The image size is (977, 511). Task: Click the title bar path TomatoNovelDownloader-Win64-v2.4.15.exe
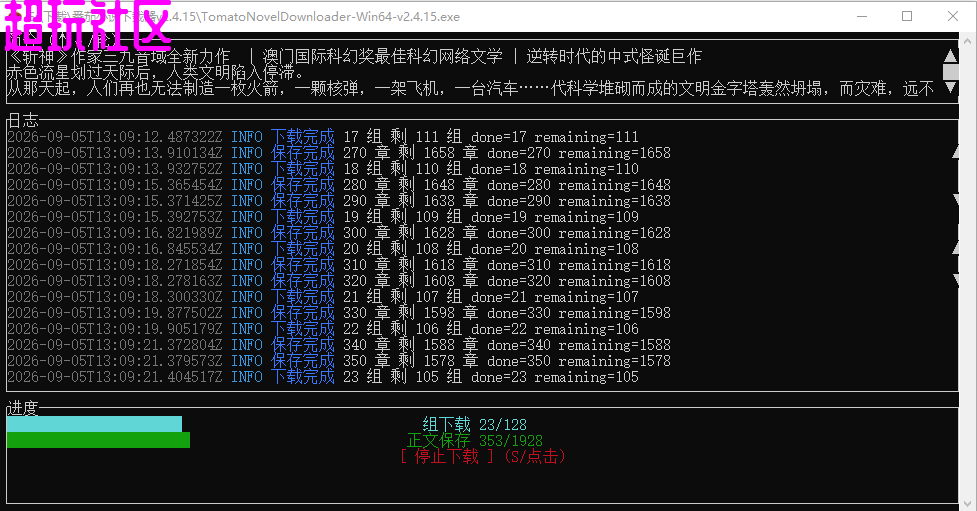[330, 17]
